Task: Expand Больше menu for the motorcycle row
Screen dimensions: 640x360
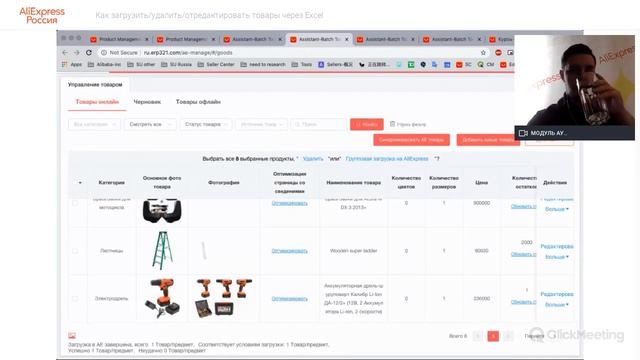Action: [x=557, y=209]
